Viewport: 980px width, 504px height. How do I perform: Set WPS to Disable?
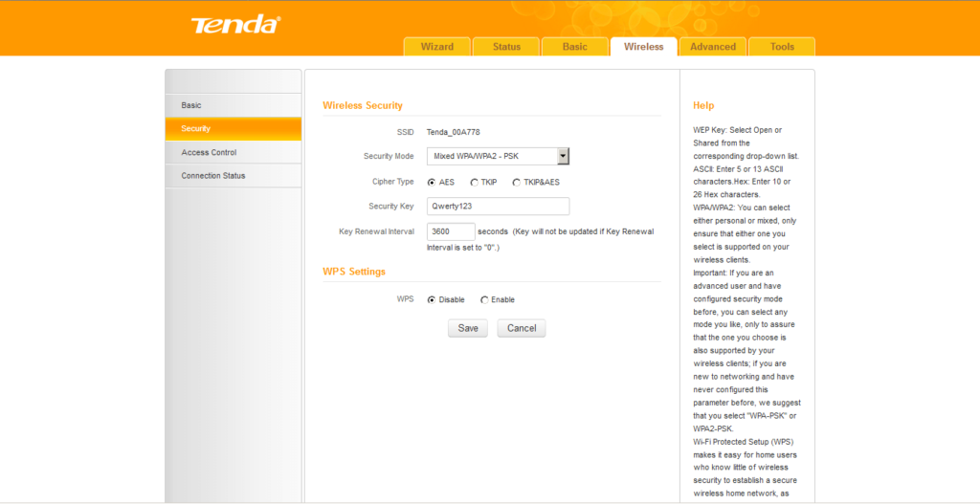pyautogui.click(x=432, y=300)
